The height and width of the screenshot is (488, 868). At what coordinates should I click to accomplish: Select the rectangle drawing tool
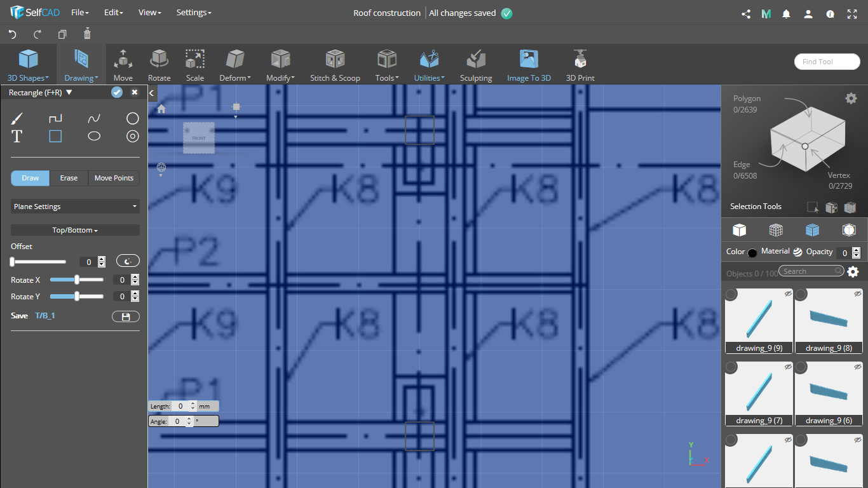click(55, 136)
